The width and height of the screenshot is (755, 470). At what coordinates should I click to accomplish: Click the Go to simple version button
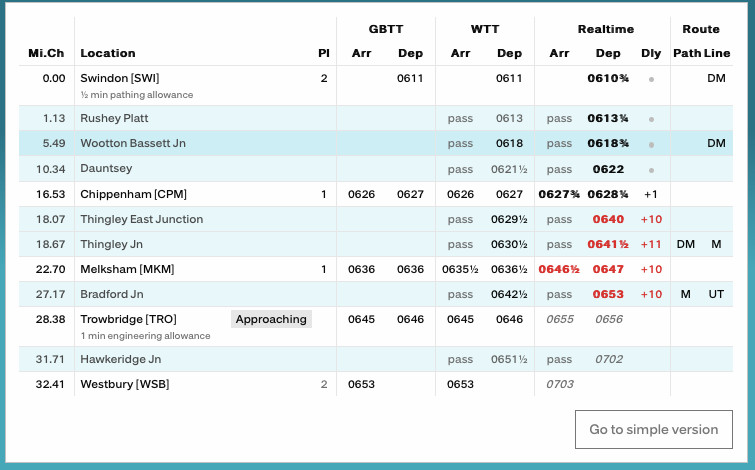pyautogui.click(x=653, y=429)
